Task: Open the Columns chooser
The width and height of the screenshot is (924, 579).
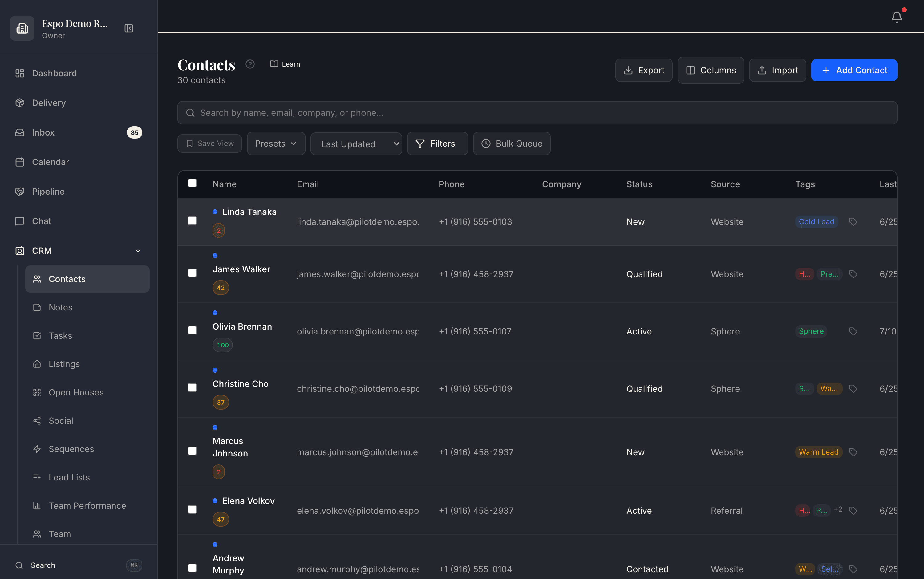Action: pyautogui.click(x=711, y=71)
